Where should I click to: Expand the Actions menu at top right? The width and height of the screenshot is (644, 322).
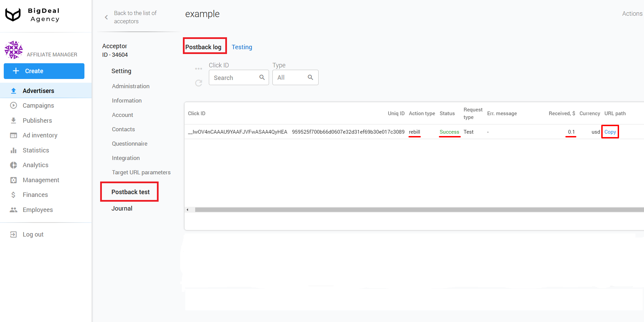(632, 14)
